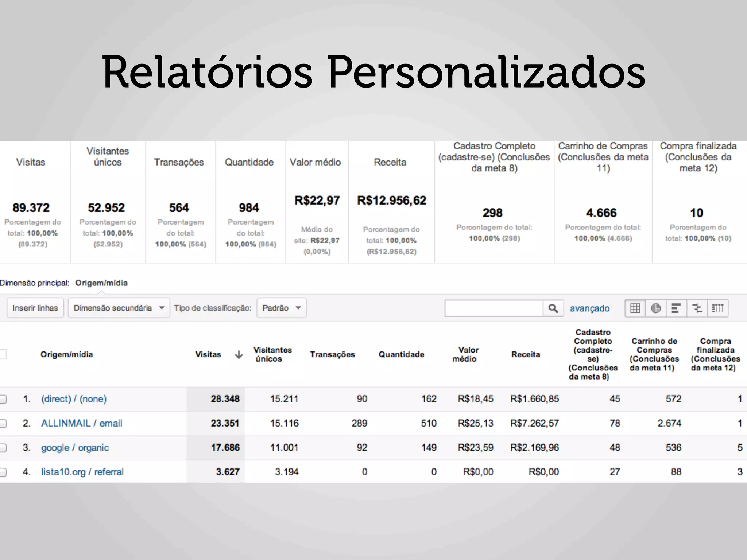
Task: Click the 52.952 Visitantes únicos total
Action: pos(106,208)
